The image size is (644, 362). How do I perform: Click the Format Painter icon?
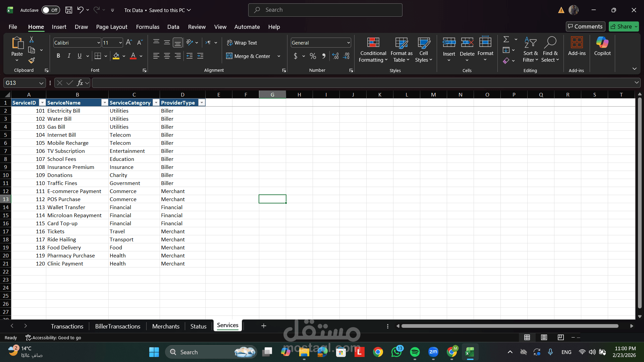[x=32, y=61]
